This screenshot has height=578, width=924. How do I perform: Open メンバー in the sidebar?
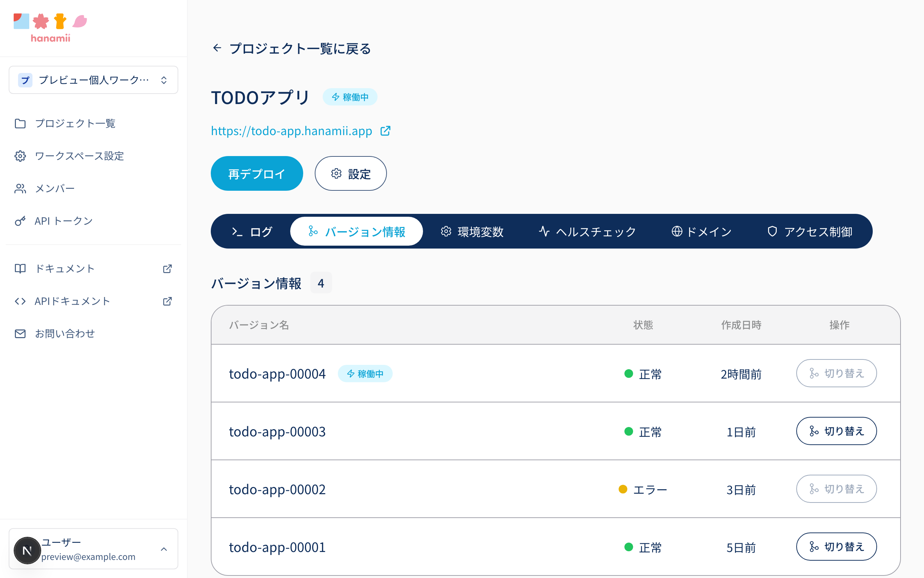(x=93, y=189)
